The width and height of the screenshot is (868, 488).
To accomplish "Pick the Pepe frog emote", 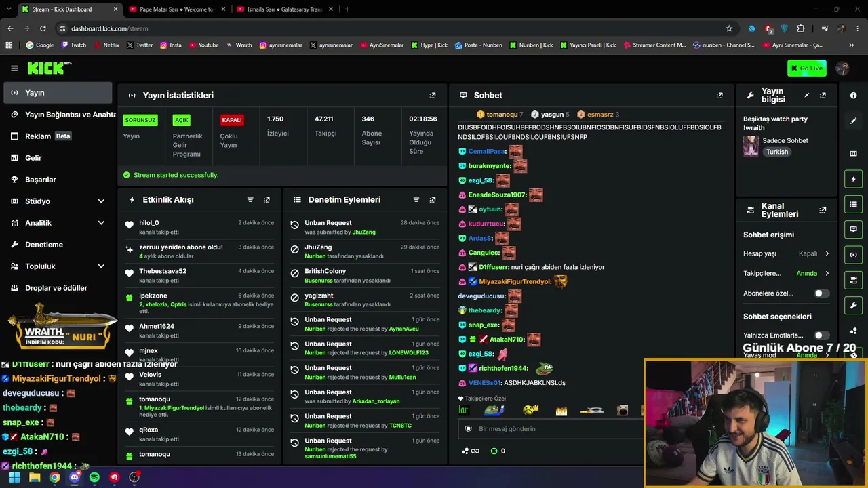I will [x=494, y=410].
